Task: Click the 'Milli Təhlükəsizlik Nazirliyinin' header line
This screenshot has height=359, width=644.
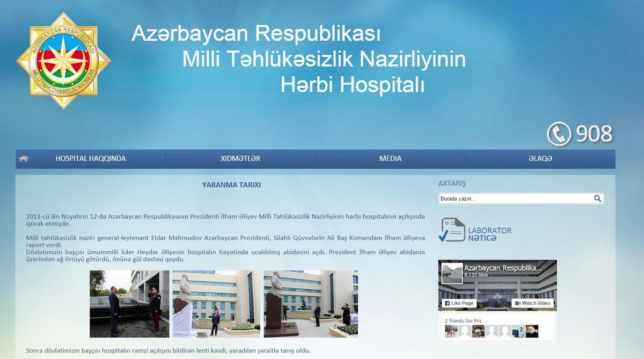Action: tap(324, 59)
